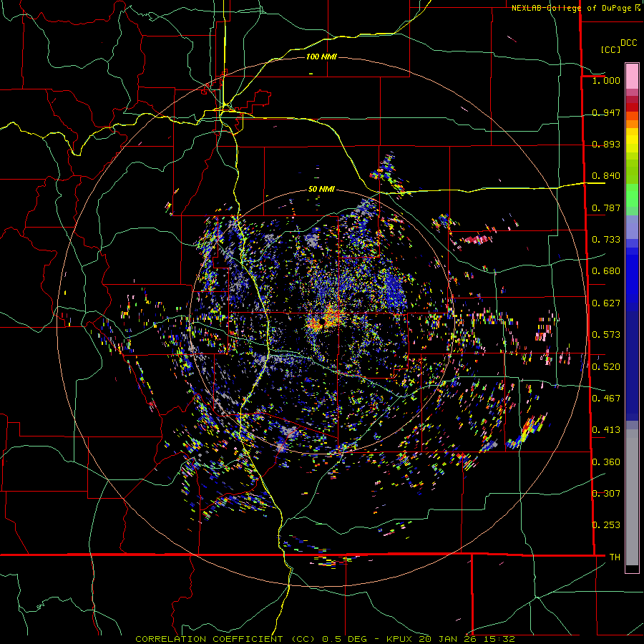The height and width of the screenshot is (644, 644).
Task: Select the 0.680 scale value
Action: click(606, 271)
